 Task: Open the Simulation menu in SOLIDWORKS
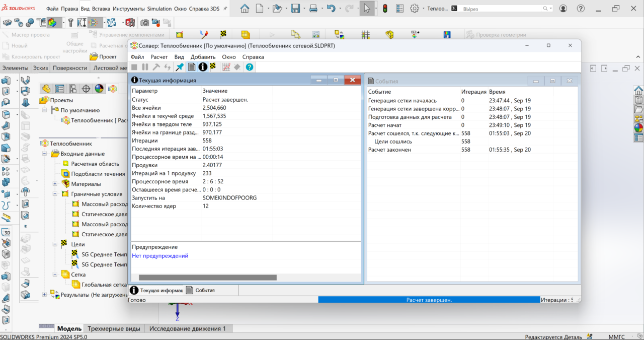point(159,9)
